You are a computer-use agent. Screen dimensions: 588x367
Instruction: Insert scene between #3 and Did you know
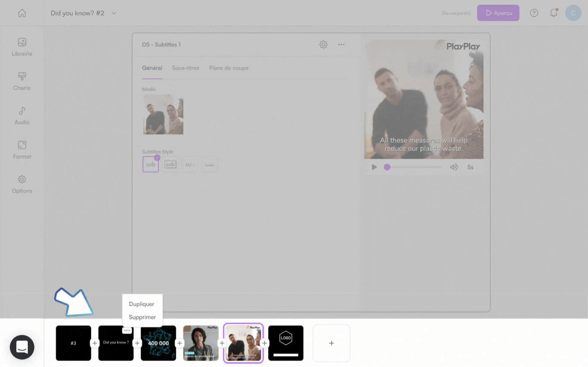[x=95, y=343]
